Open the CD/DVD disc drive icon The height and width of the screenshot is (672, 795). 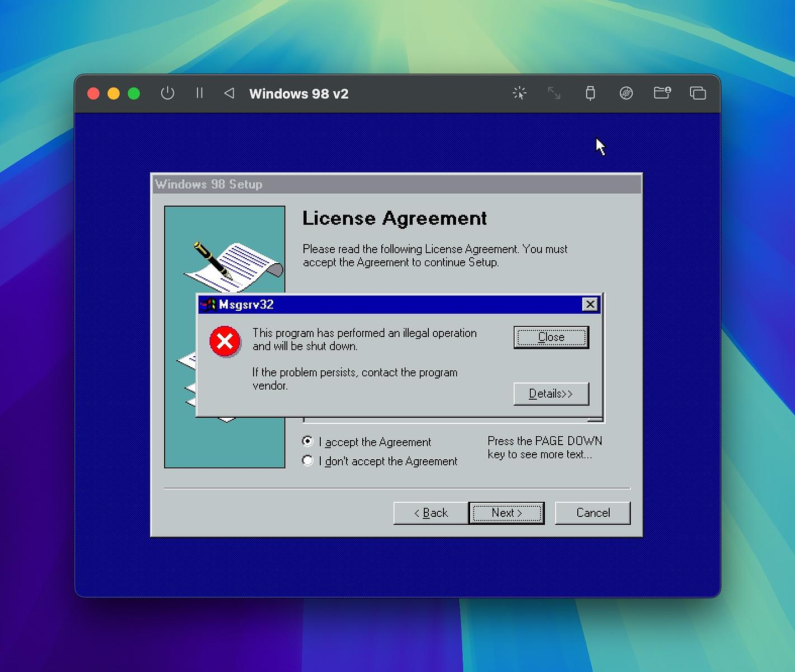pyautogui.click(x=626, y=93)
